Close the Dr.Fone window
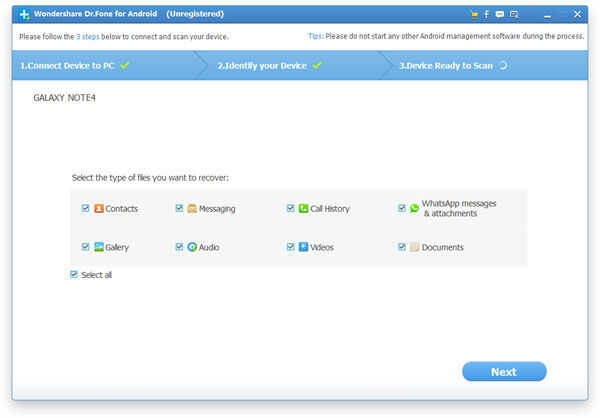 point(577,15)
